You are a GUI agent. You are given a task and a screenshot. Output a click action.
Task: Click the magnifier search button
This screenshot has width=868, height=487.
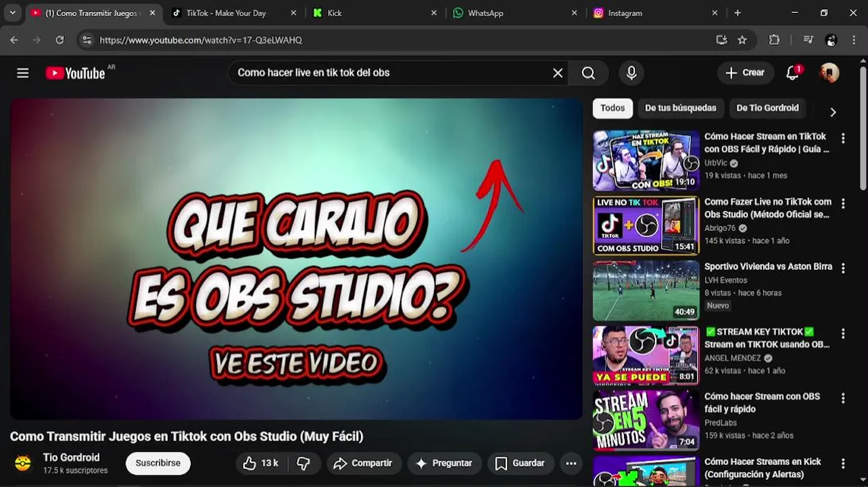[588, 73]
